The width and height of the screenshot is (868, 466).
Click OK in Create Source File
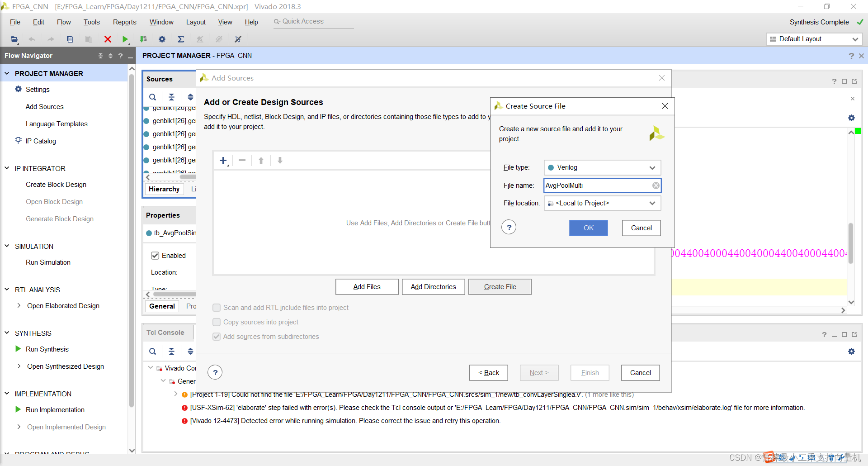click(x=588, y=228)
